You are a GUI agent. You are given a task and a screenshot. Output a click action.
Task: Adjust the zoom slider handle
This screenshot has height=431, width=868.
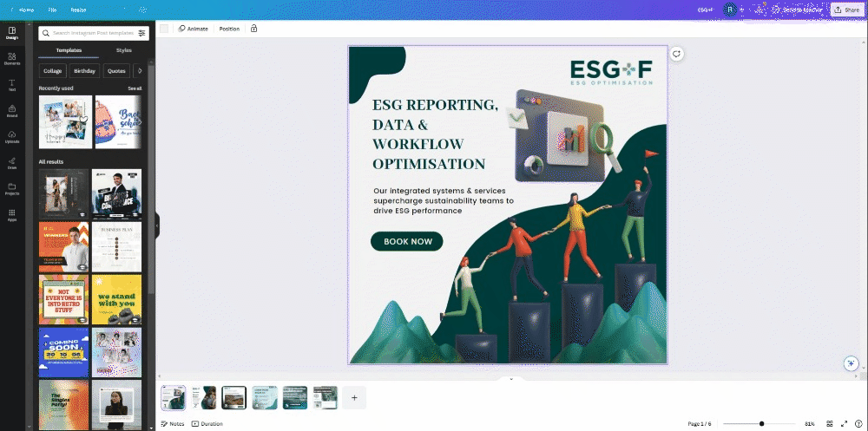point(762,424)
